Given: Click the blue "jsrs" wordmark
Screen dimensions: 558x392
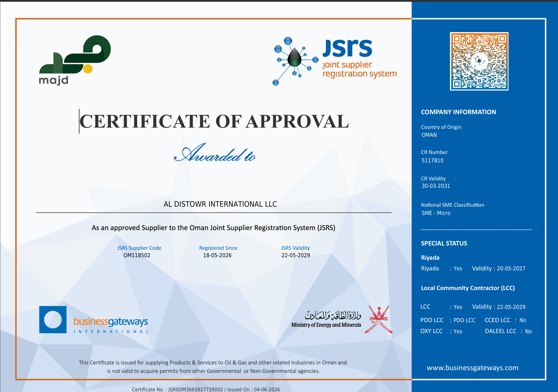Looking at the screenshot, I should pyautogui.click(x=347, y=48).
